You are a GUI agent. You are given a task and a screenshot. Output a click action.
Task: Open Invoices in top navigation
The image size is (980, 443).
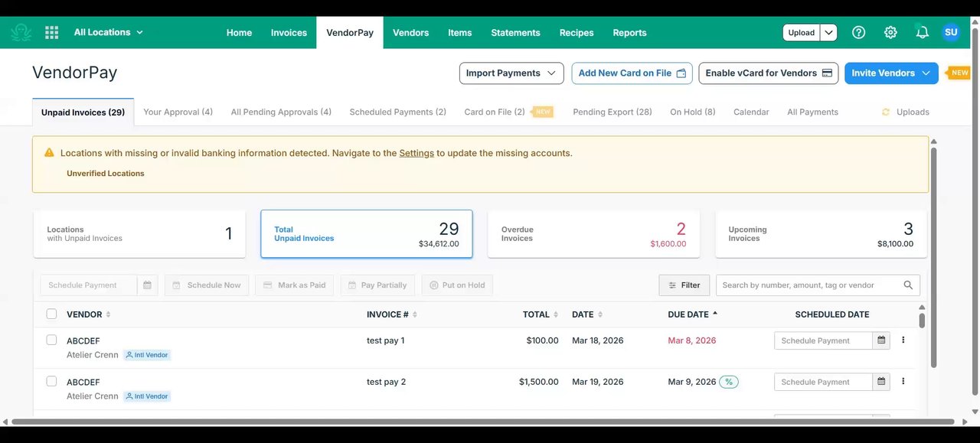click(x=289, y=32)
